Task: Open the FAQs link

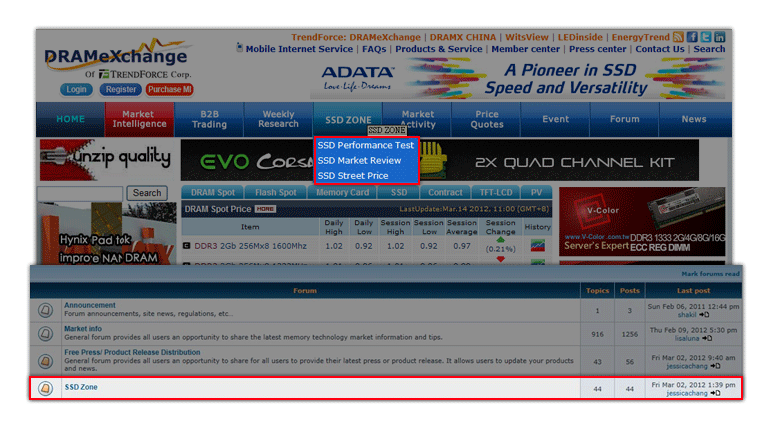Action: point(374,49)
